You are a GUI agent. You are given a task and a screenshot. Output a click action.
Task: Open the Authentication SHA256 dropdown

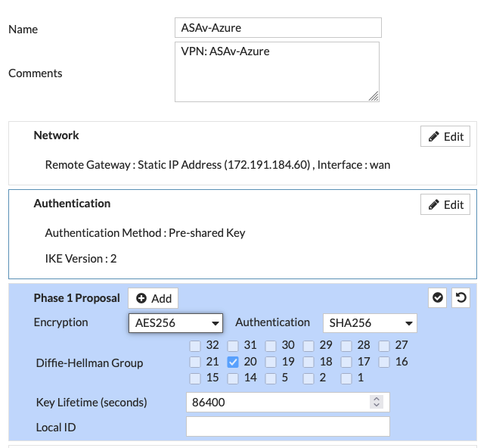click(x=370, y=323)
